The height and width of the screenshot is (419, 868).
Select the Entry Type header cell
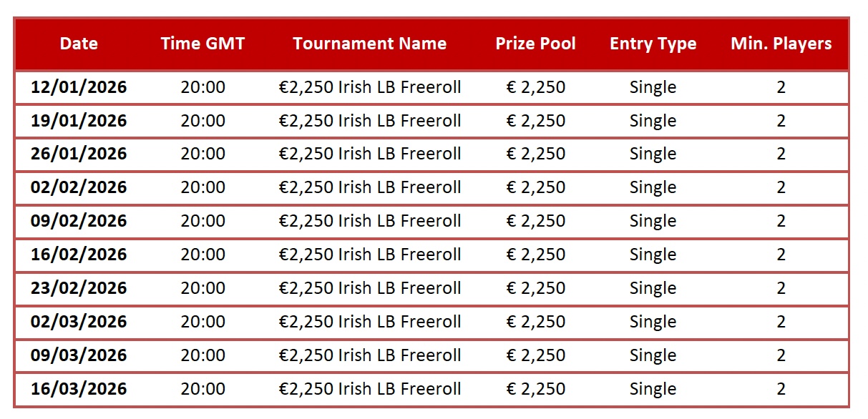point(653,44)
